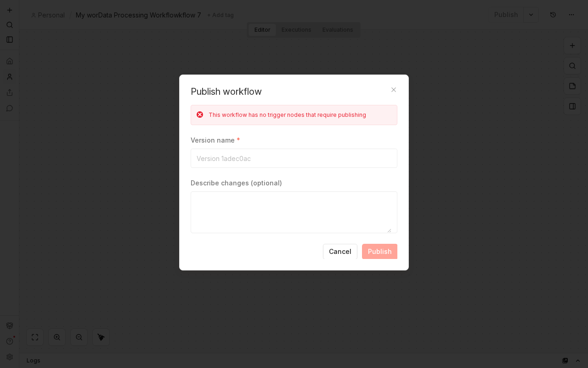Screen dimensions: 588x368
Task: Click the fit-to-view canvas icon
Action: click(x=35, y=337)
